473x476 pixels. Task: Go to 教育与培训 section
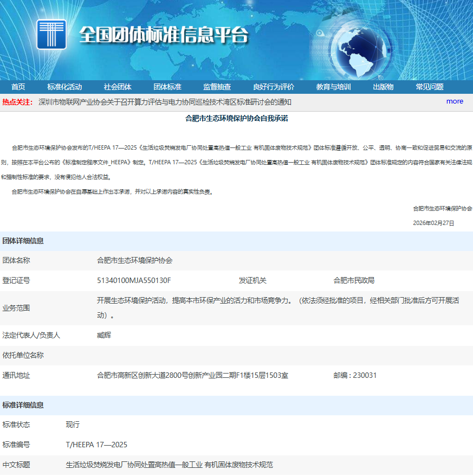pos(333,87)
